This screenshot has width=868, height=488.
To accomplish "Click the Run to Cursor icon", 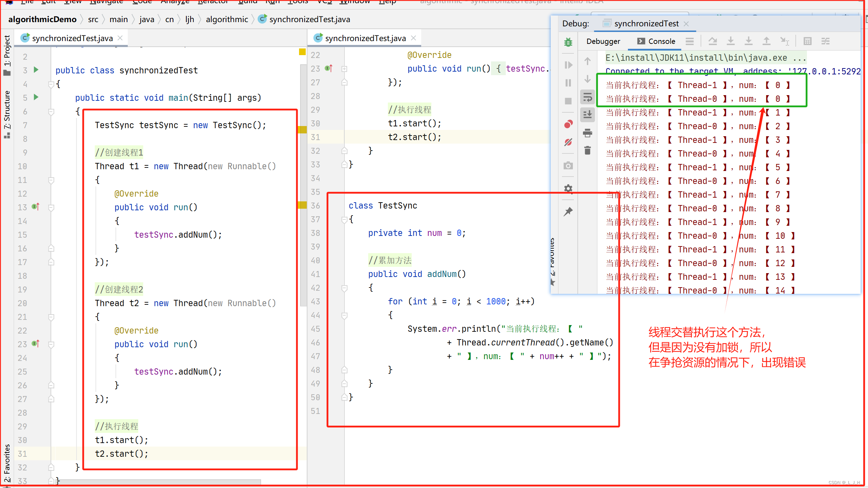I will point(785,41).
